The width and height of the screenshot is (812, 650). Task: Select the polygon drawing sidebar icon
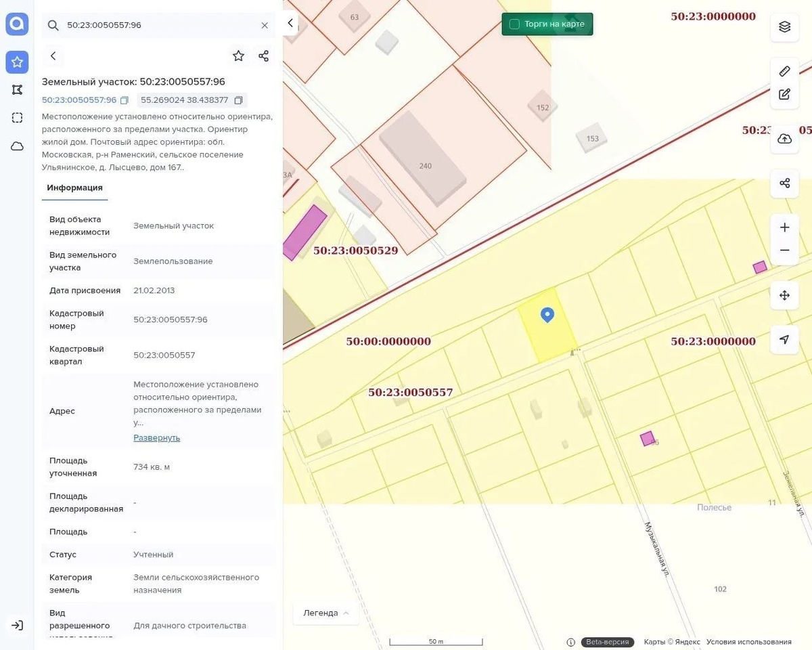17,89
